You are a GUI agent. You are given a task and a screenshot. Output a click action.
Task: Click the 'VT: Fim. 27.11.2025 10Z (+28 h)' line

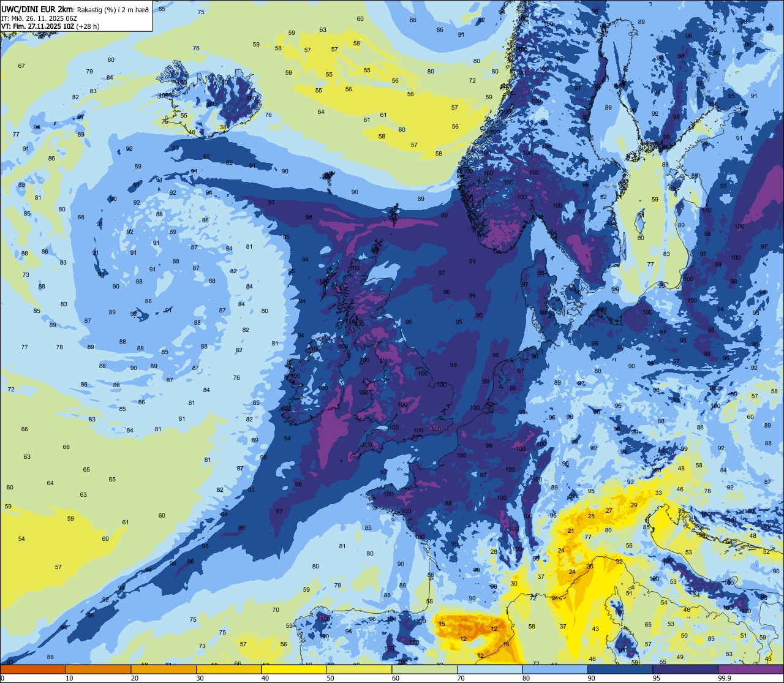[50, 26]
